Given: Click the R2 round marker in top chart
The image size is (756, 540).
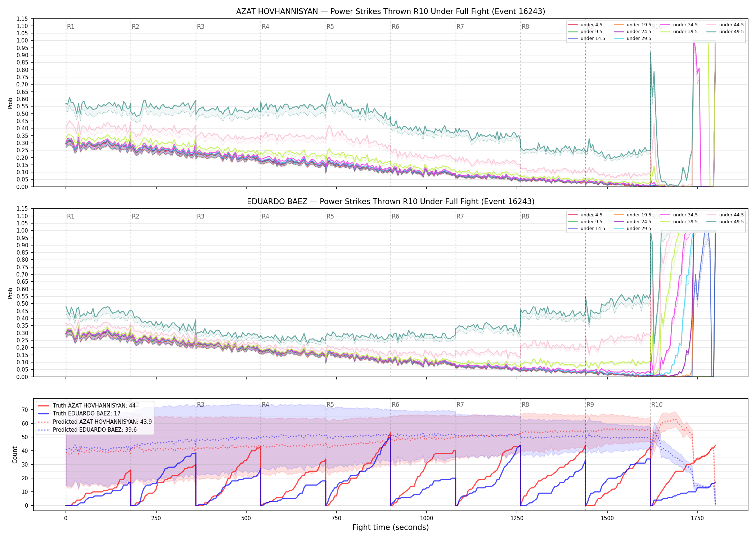Looking at the screenshot, I should (135, 27).
